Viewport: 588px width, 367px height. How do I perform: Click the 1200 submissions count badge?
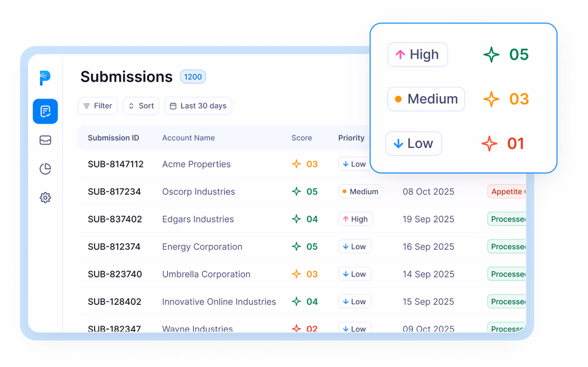tap(192, 77)
